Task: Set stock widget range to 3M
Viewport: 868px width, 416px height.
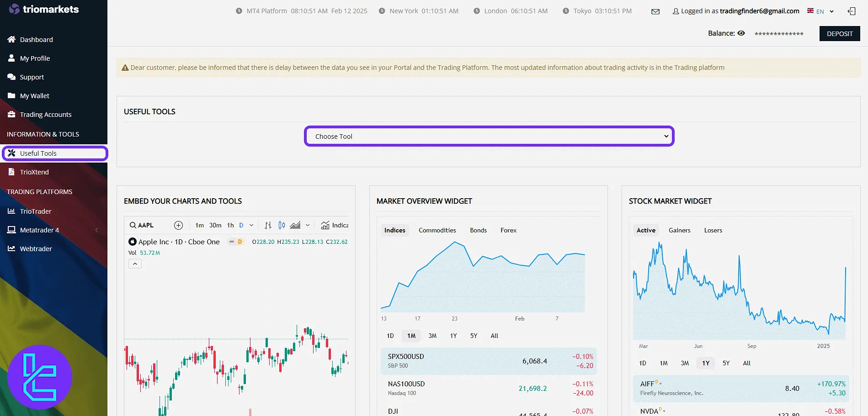Action: tap(685, 363)
